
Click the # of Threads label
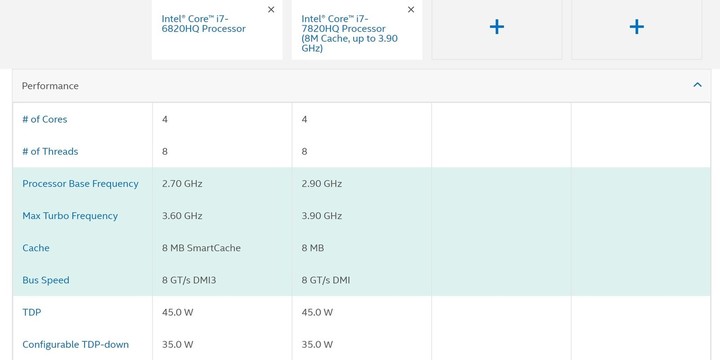[50, 152]
